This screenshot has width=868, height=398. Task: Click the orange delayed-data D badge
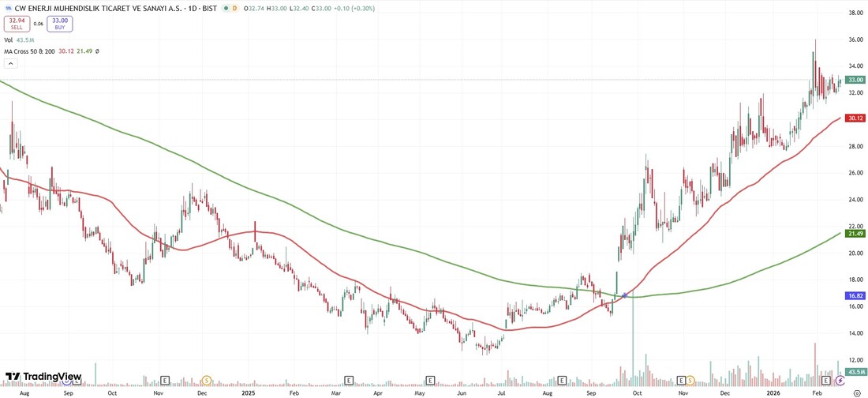235,9
